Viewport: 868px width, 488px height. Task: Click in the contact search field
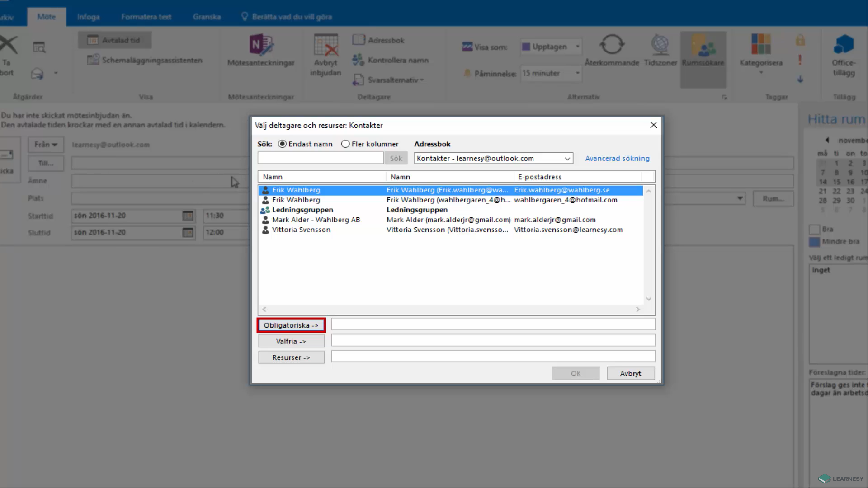point(321,158)
